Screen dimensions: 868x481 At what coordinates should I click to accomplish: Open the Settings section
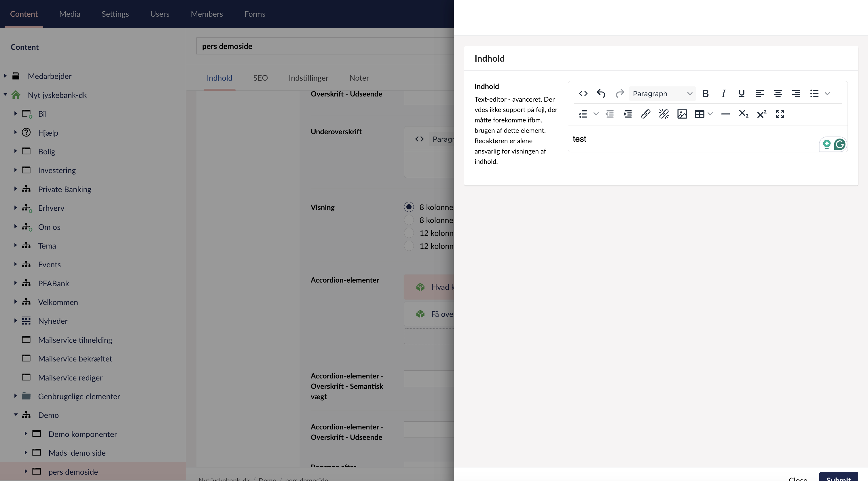115,14
